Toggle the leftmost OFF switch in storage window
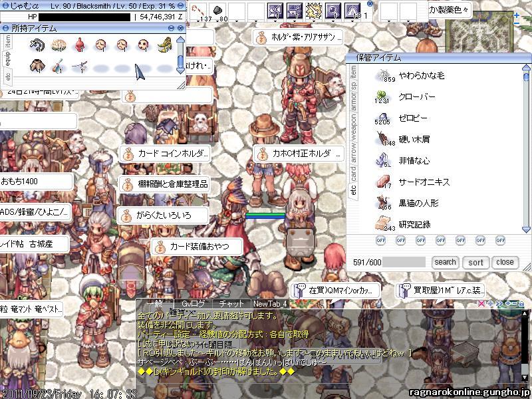The width and height of the screenshot is (532, 399). (x=380, y=241)
